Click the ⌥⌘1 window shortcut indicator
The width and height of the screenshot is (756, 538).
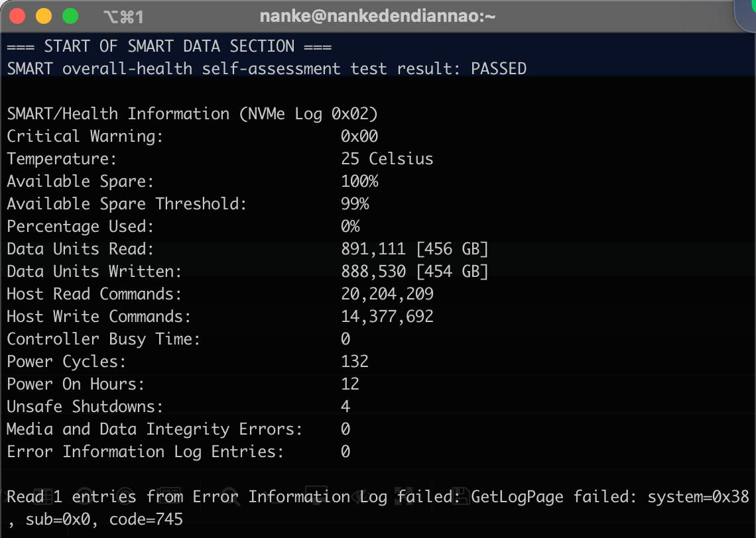click(123, 17)
